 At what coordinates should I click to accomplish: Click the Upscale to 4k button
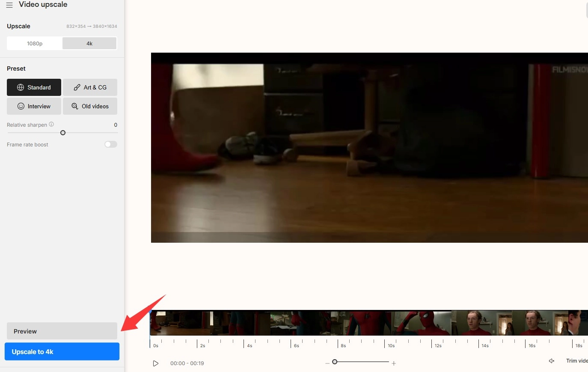pos(62,351)
